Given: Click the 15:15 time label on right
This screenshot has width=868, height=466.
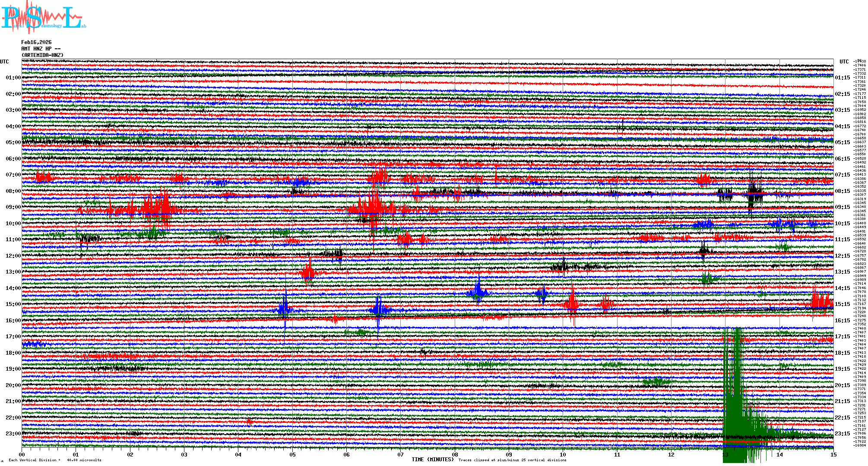Looking at the screenshot, I should 842,304.
